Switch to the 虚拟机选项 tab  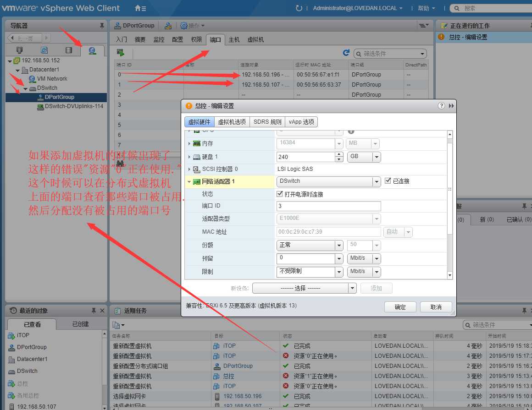232,122
